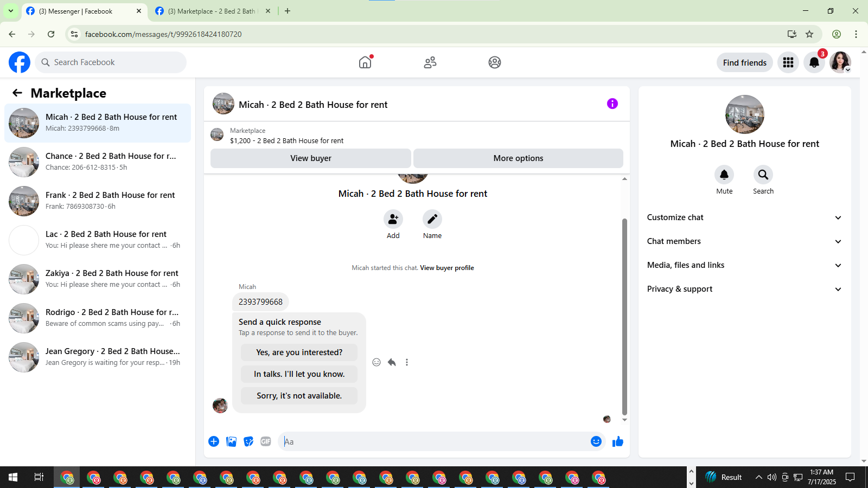
Task: Click the Windows taskbar clock
Action: click(821, 477)
